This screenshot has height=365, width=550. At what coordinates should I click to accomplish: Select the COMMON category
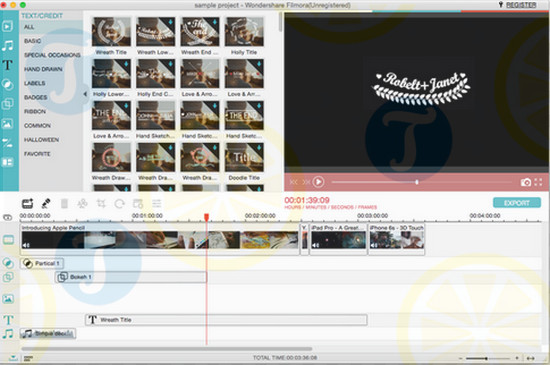coord(38,126)
